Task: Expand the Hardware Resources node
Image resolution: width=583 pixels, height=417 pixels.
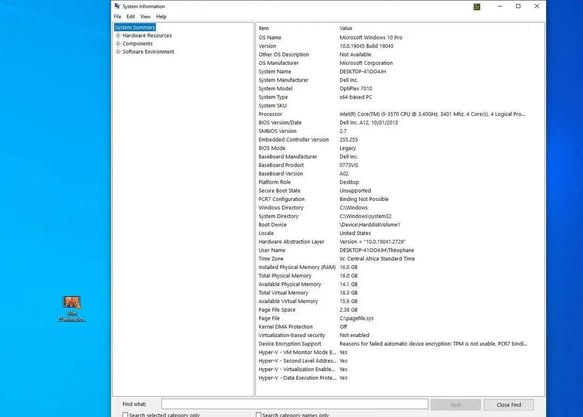Action: pyautogui.click(x=118, y=36)
